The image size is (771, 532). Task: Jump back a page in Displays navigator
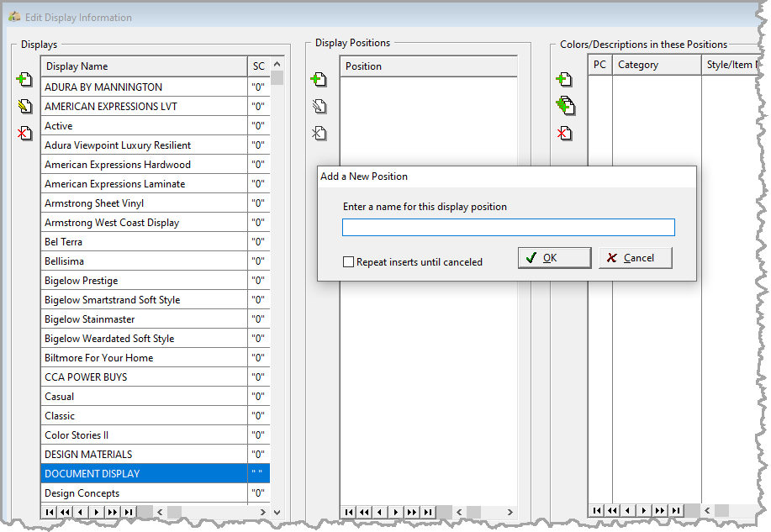[65, 512]
